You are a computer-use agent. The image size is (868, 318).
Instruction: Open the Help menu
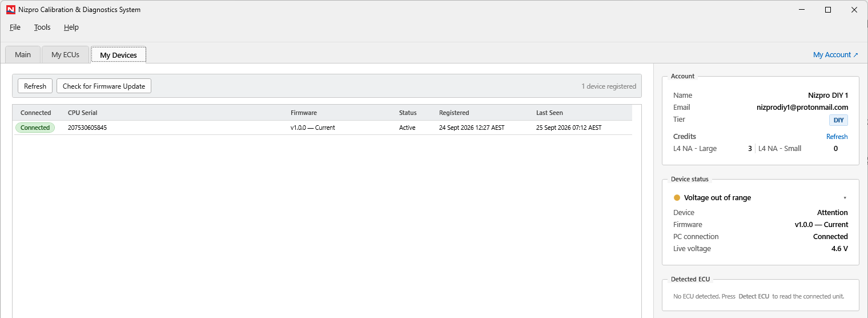(x=71, y=27)
